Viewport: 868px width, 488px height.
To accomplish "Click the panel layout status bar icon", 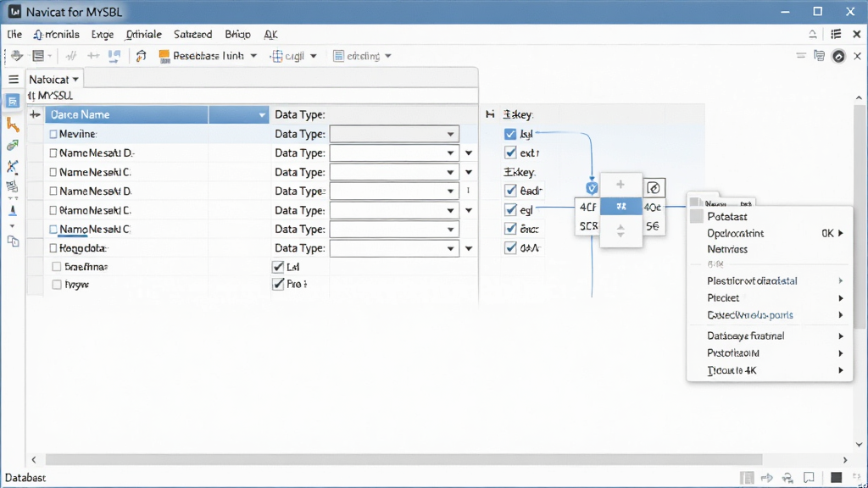I will (x=747, y=478).
